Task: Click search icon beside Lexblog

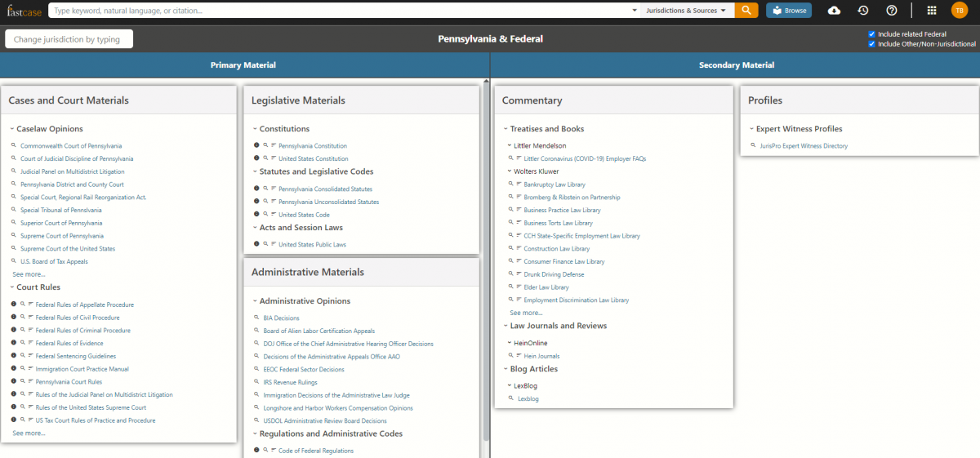Action: (x=511, y=398)
